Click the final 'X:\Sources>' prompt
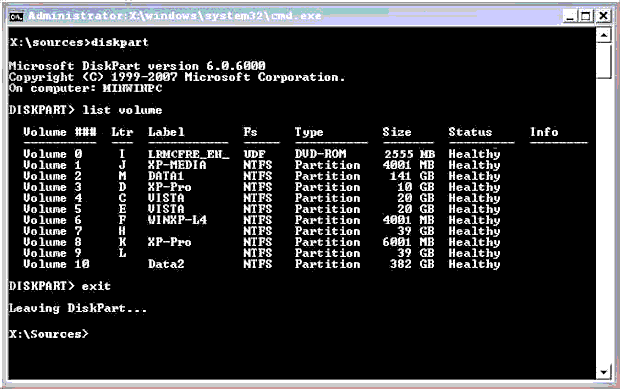The height and width of the screenshot is (389, 620). pos(49,334)
